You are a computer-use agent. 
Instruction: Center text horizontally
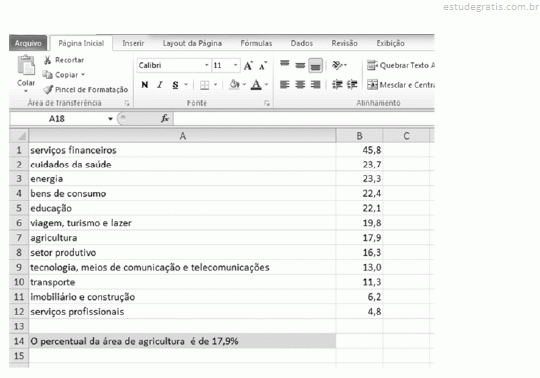point(300,84)
